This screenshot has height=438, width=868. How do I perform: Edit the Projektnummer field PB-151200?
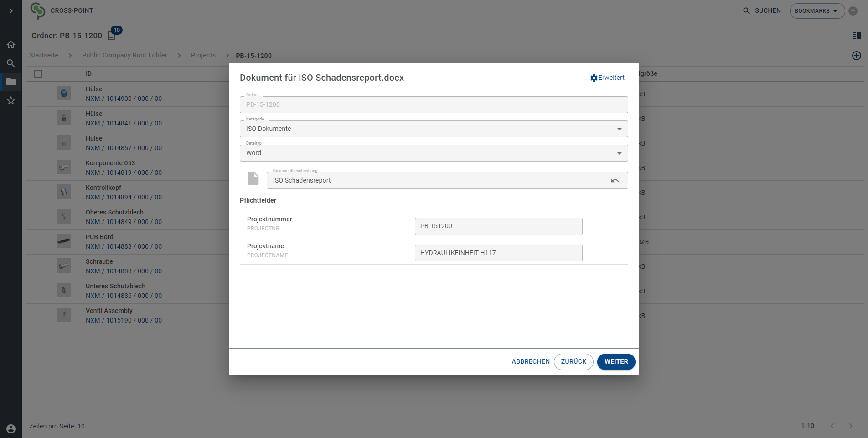[498, 226]
